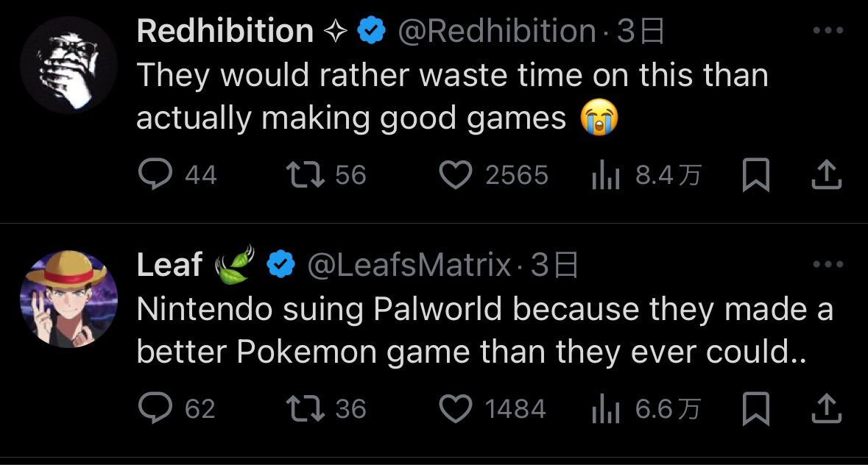Like Leaf's tweet about Nintendo suing
Image resolution: width=868 pixels, height=465 pixels.
[x=455, y=409]
